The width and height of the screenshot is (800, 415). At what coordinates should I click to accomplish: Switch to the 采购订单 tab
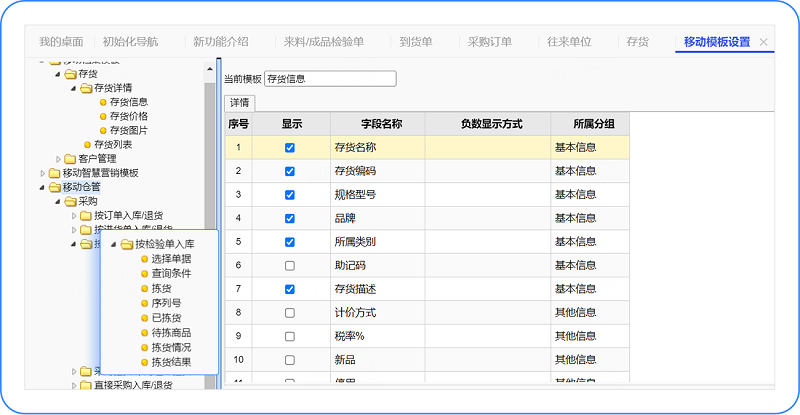pyautogui.click(x=490, y=42)
